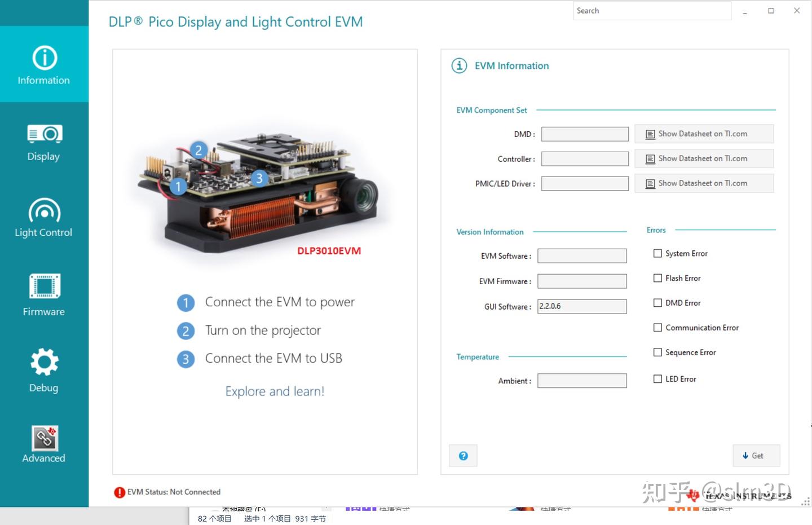Click the Connect the EVM to USB text
Image resolution: width=812 pixels, height=525 pixels.
[273, 359]
